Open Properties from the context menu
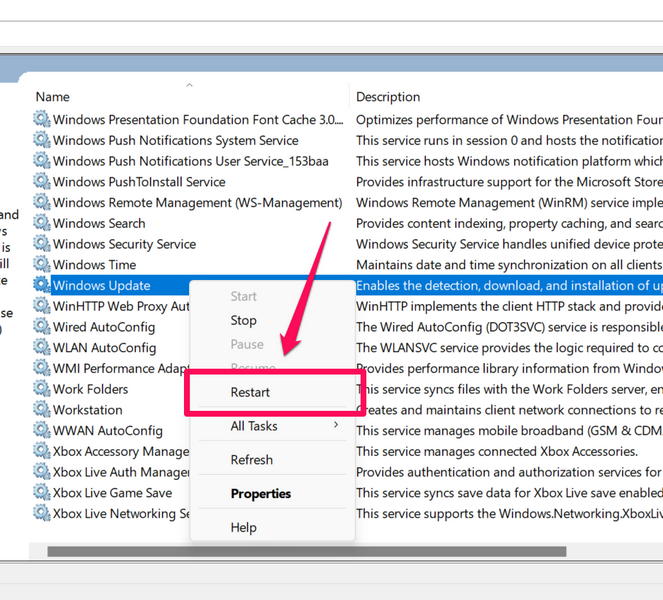 (x=260, y=493)
